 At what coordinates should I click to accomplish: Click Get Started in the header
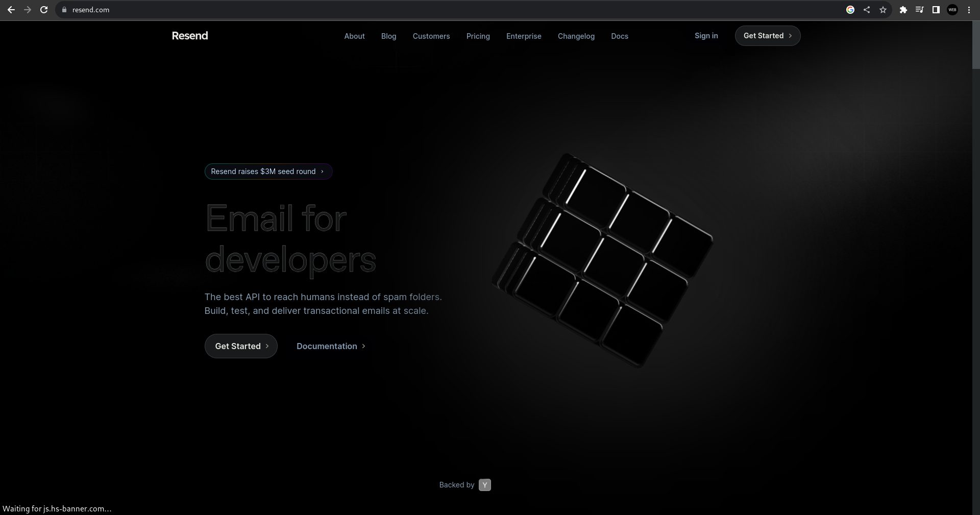click(768, 36)
